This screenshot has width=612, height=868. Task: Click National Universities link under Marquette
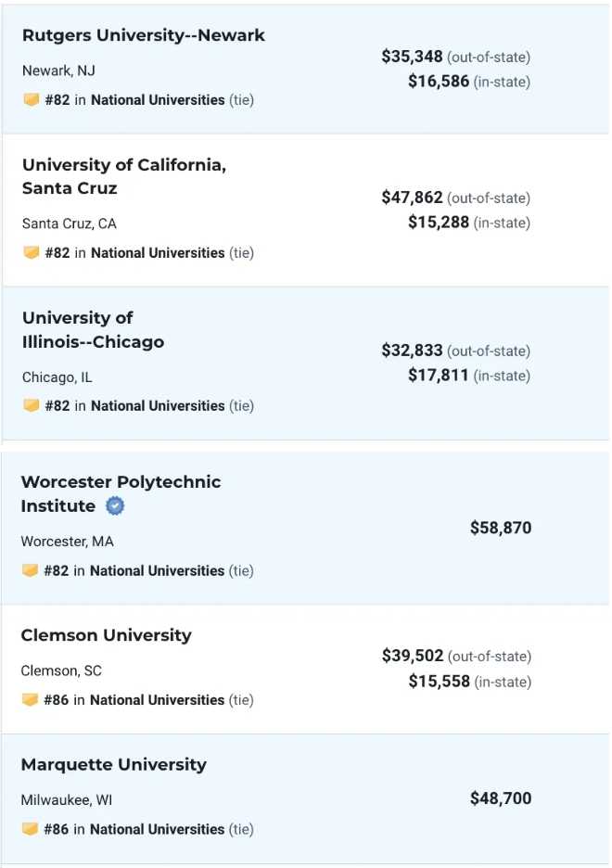click(x=157, y=829)
